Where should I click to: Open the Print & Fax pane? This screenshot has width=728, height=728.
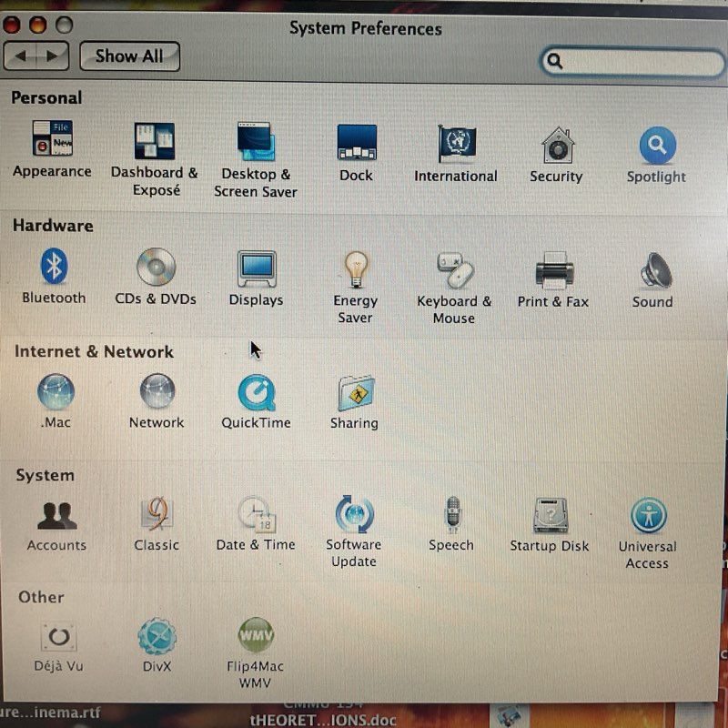point(553,271)
